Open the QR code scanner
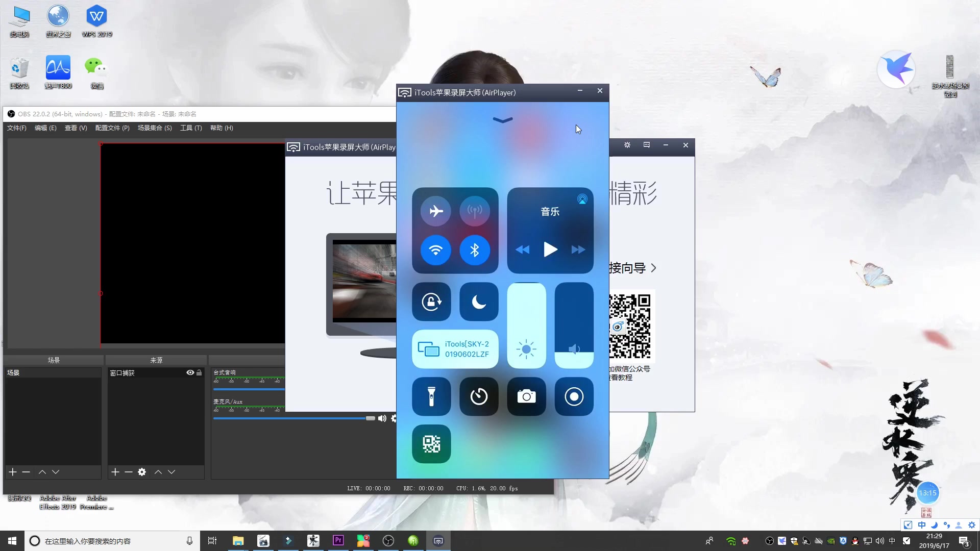This screenshot has height=551, width=980. click(x=431, y=444)
